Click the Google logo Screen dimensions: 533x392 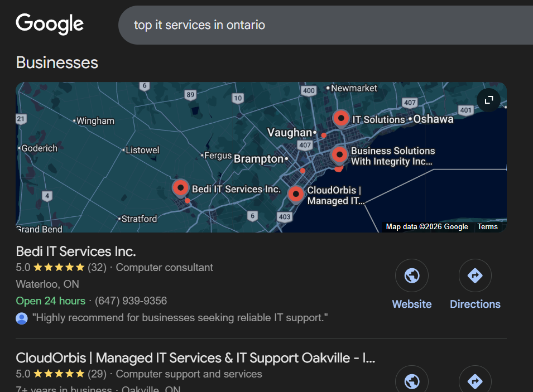(50, 25)
